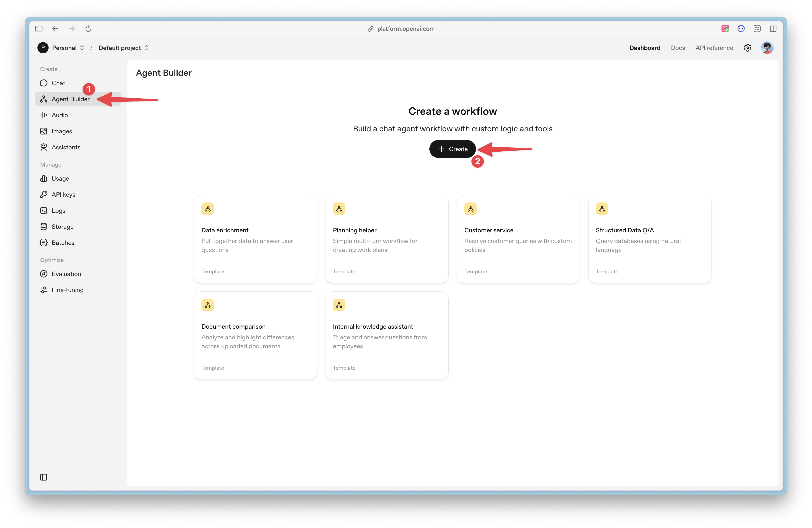Click the Structured Data Q/A card's icon
This screenshot has height=528, width=812.
pyautogui.click(x=602, y=208)
